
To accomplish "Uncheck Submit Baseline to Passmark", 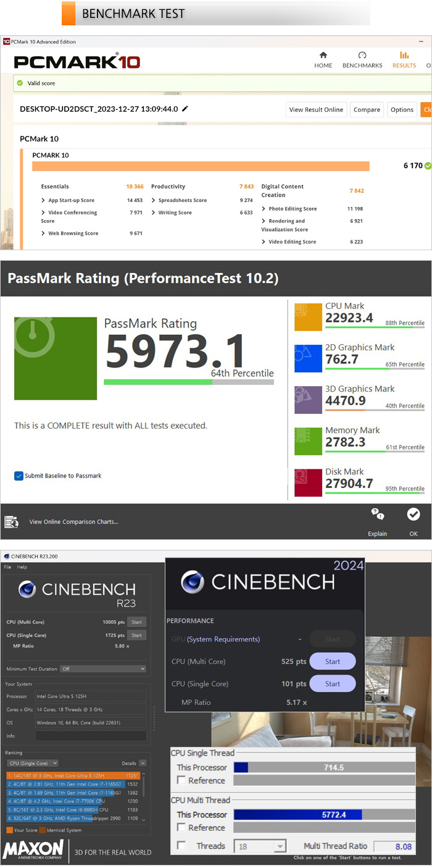I will (19, 476).
